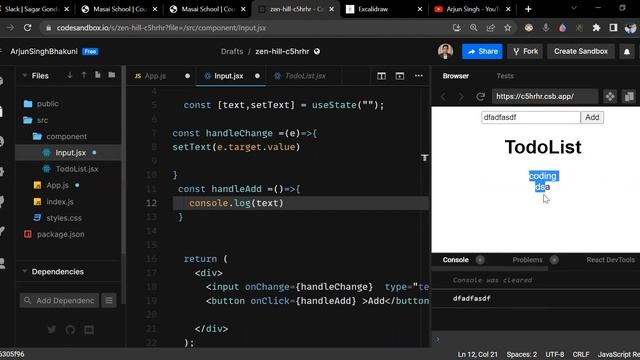This screenshot has height=360, width=640.
Task: Open preview in new window icon
Action: pos(629,97)
